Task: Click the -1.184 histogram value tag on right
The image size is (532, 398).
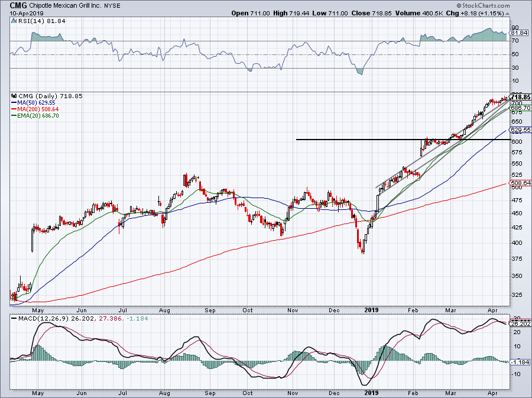Action: coord(520,361)
